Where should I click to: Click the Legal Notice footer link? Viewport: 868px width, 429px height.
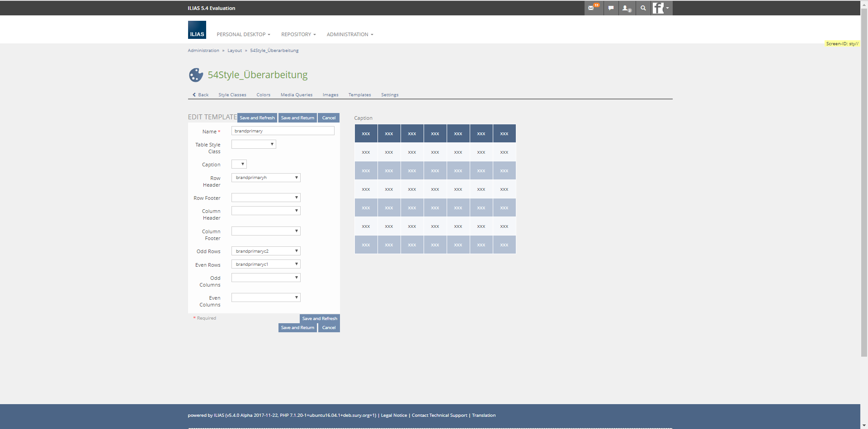click(x=394, y=415)
